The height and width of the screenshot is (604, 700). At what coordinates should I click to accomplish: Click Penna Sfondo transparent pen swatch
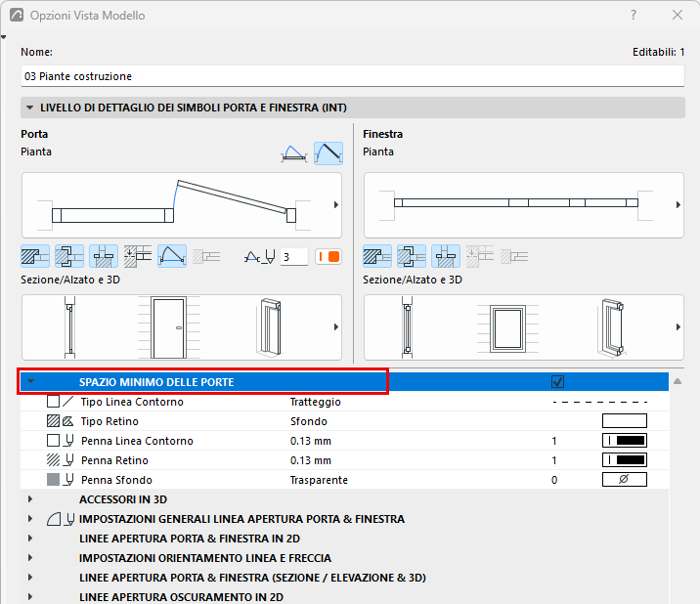click(x=625, y=480)
